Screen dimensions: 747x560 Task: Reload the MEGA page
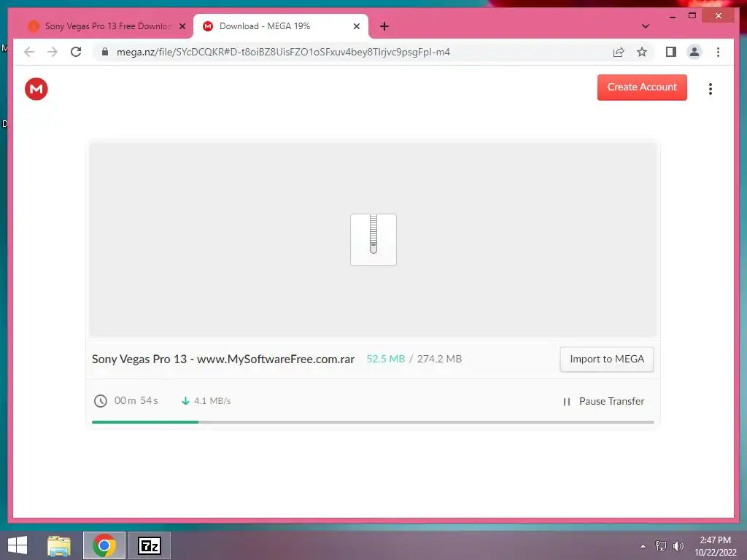tap(76, 52)
